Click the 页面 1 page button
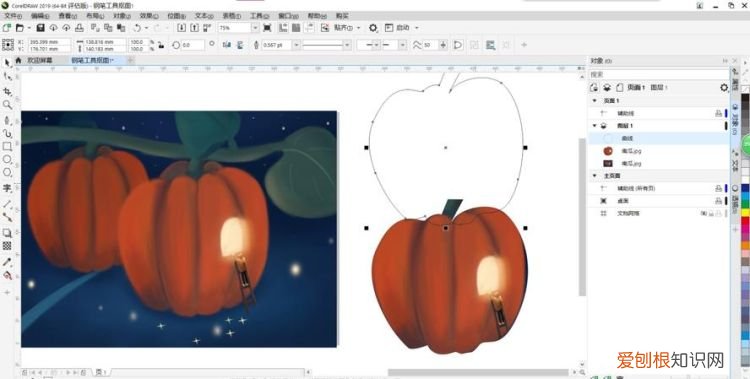The image size is (750, 379). [636, 88]
